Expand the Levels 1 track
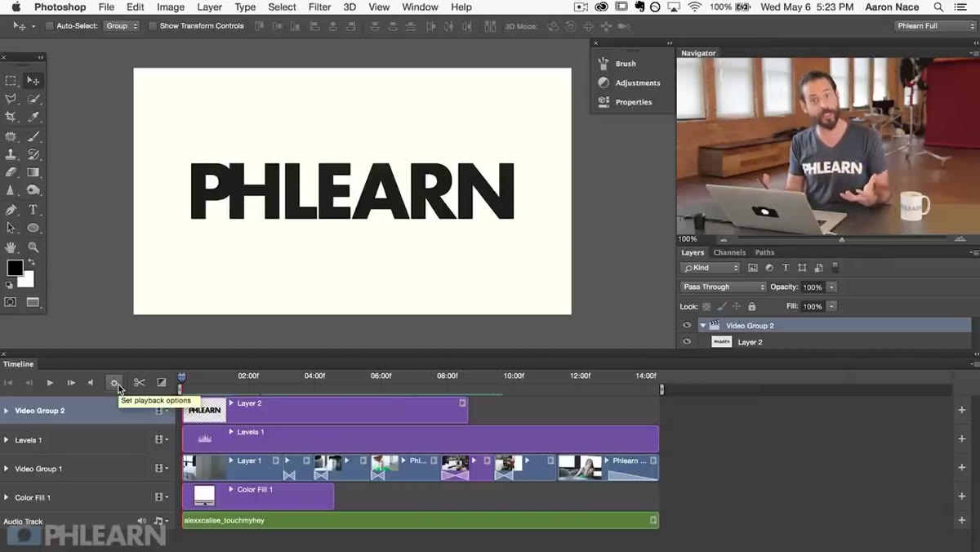 click(7, 440)
